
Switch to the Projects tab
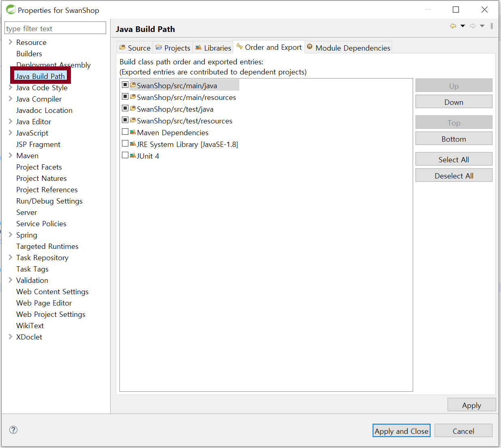173,48
